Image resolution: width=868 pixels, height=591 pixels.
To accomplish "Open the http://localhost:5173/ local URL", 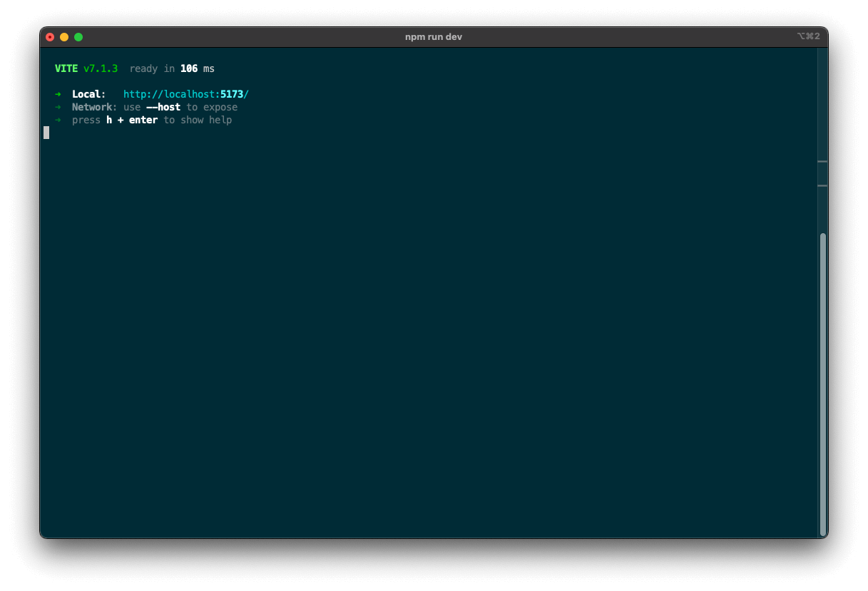I will point(186,94).
